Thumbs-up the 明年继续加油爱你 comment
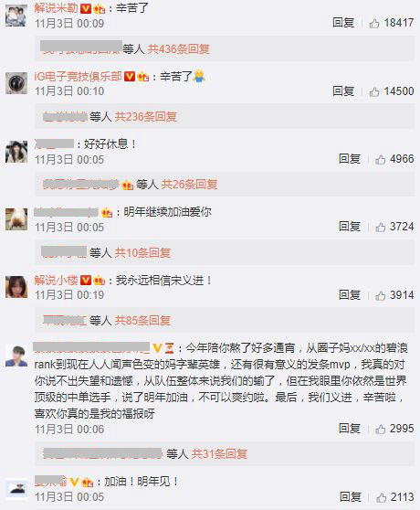 381,227
